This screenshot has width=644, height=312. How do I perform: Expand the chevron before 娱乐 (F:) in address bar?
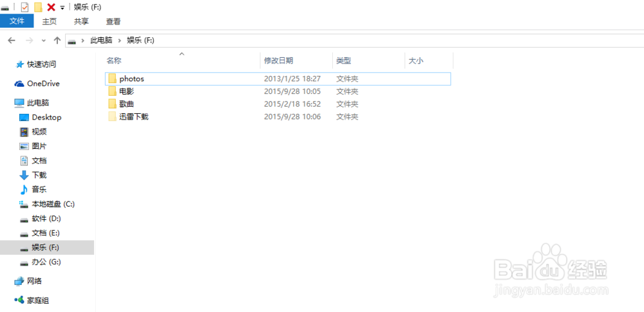120,41
